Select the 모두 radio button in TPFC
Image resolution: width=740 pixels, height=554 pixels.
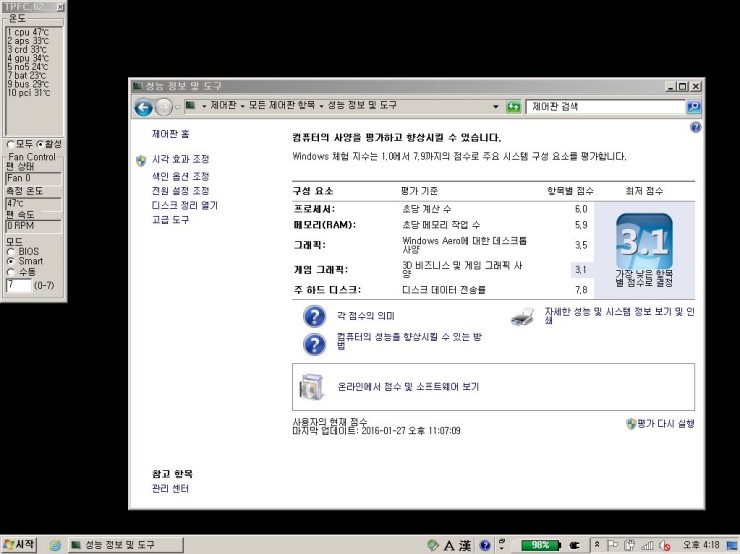pos(10,144)
